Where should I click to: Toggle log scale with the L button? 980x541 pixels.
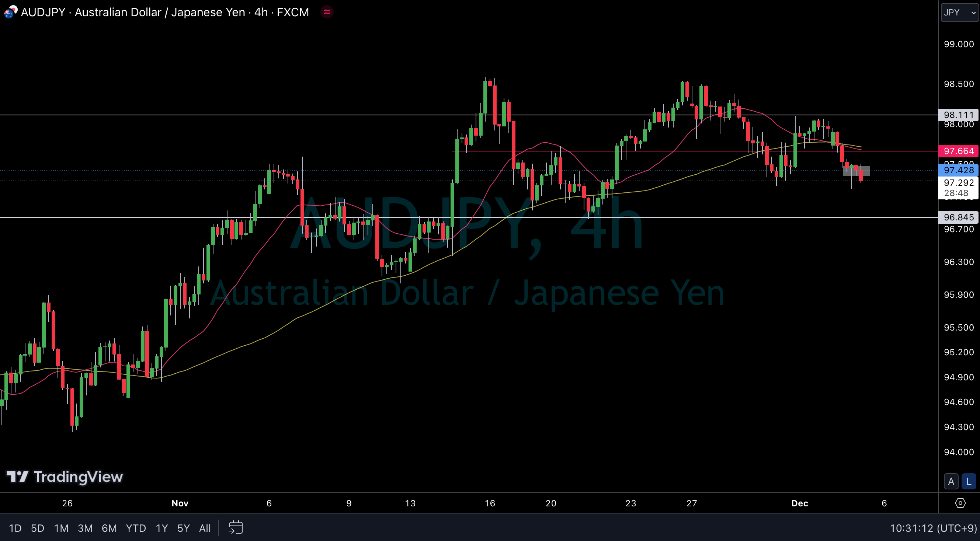(x=969, y=482)
